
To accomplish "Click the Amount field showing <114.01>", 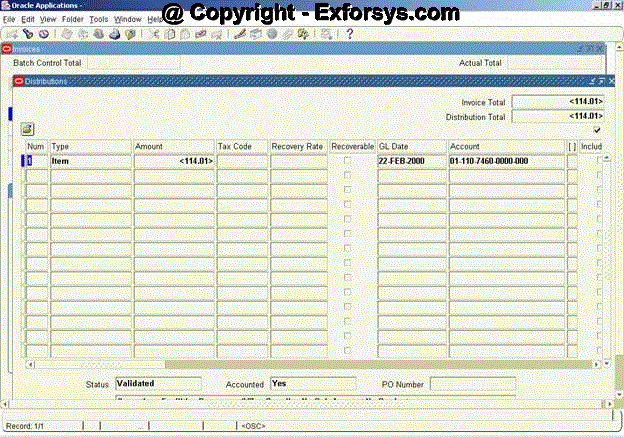I will tap(174, 160).
